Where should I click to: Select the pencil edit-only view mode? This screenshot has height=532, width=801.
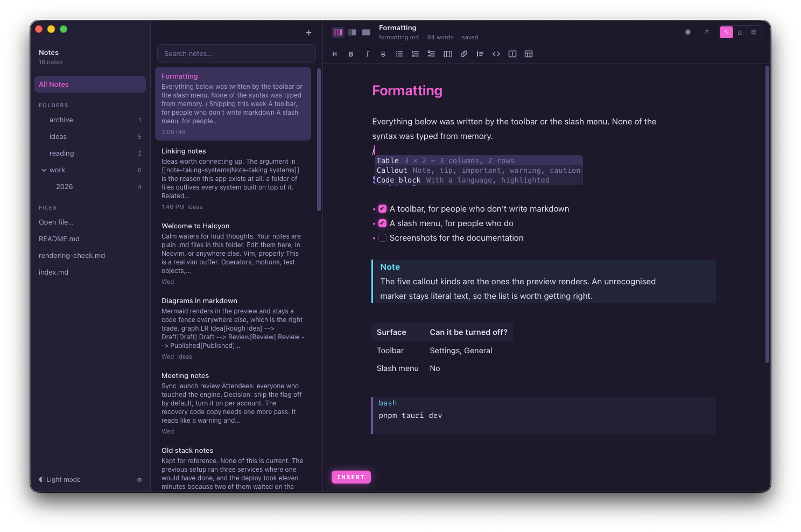point(726,32)
